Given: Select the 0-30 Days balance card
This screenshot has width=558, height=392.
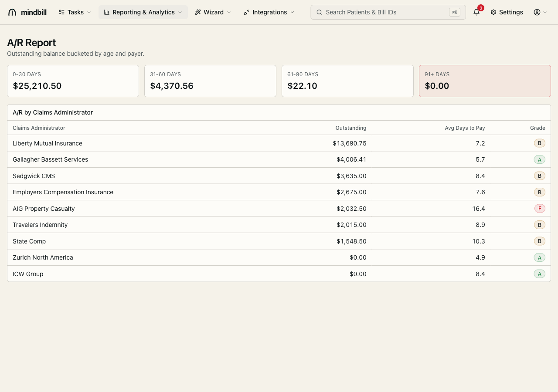Looking at the screenshot, I should (x=73, y=81).
